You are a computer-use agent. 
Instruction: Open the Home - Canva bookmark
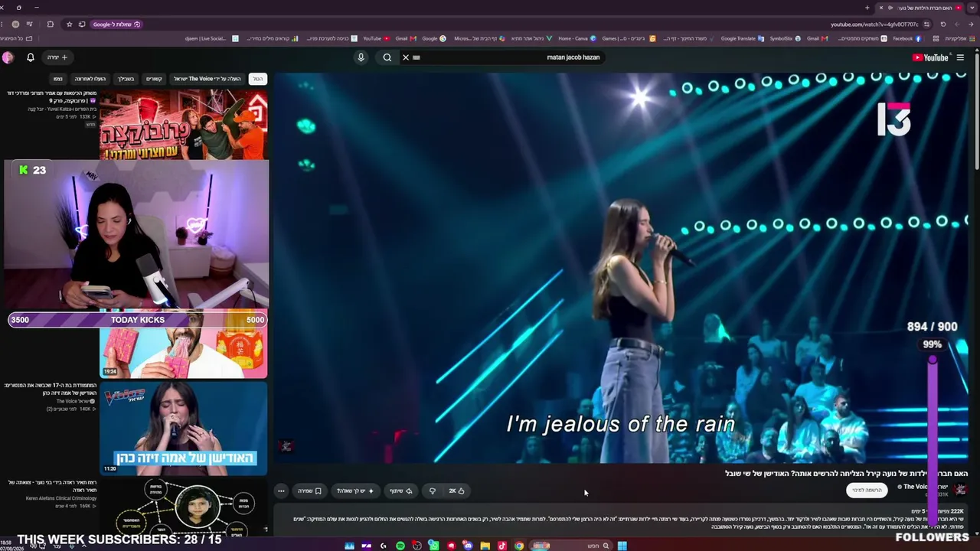577,38
